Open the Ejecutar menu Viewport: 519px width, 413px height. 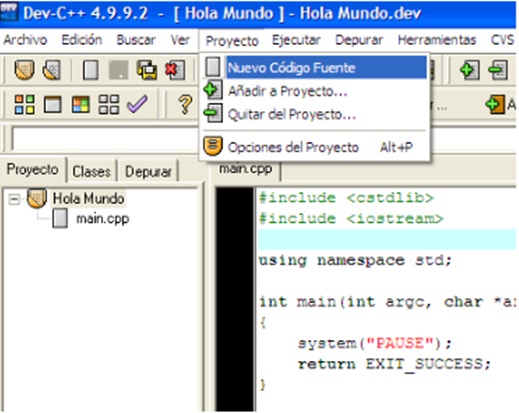(296, 40)
